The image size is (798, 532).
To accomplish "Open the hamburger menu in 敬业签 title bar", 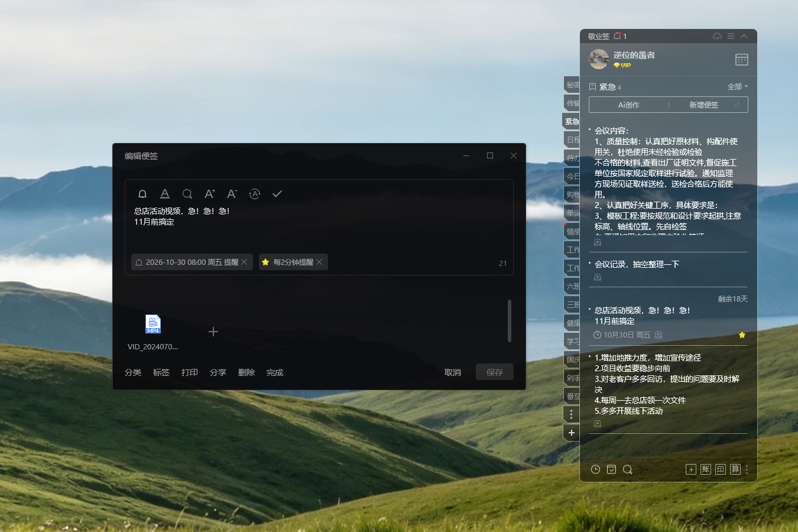I will click(x=731, y=36).
